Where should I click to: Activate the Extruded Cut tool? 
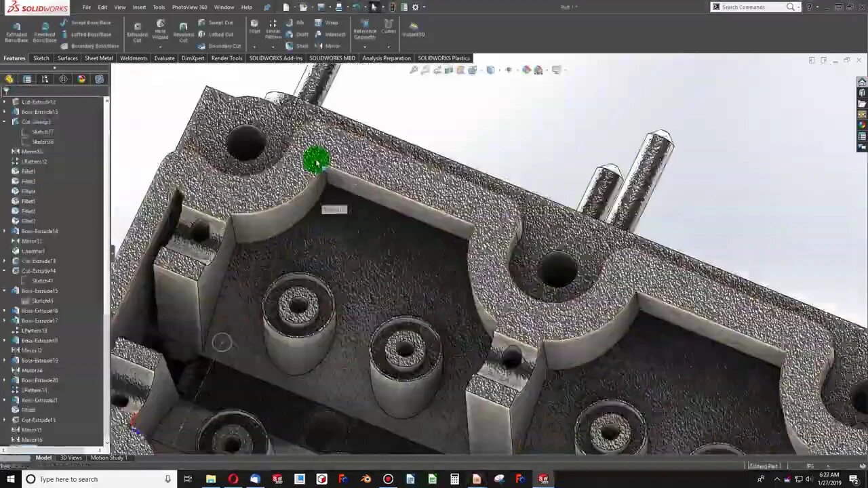click(x=137, y=32)
